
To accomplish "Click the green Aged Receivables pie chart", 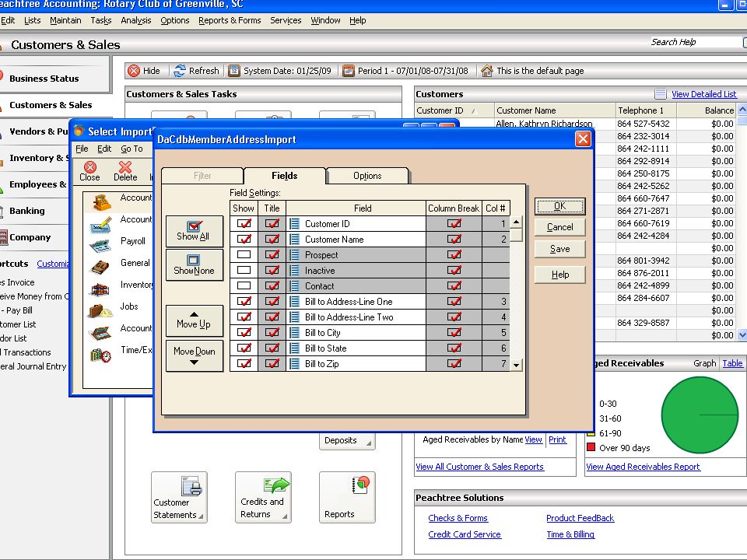I will (x=700, y=415).
